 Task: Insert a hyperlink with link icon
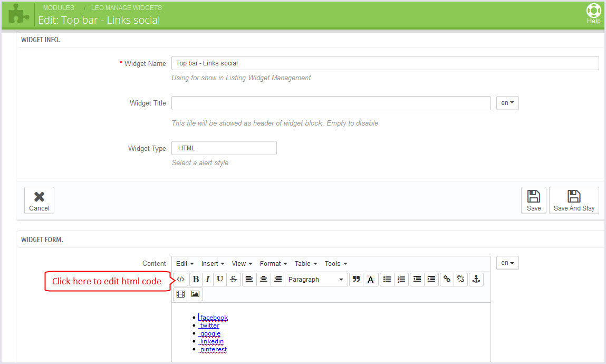tap(447, 280)
